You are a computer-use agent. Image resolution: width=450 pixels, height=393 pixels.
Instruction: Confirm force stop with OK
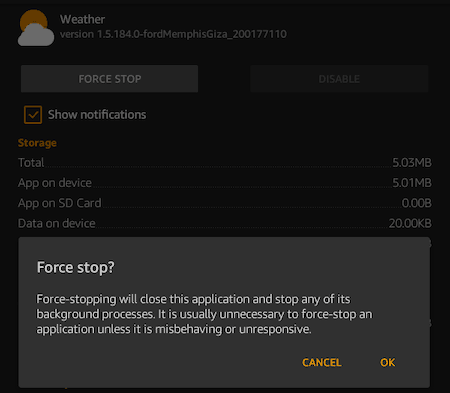[387, 362]
